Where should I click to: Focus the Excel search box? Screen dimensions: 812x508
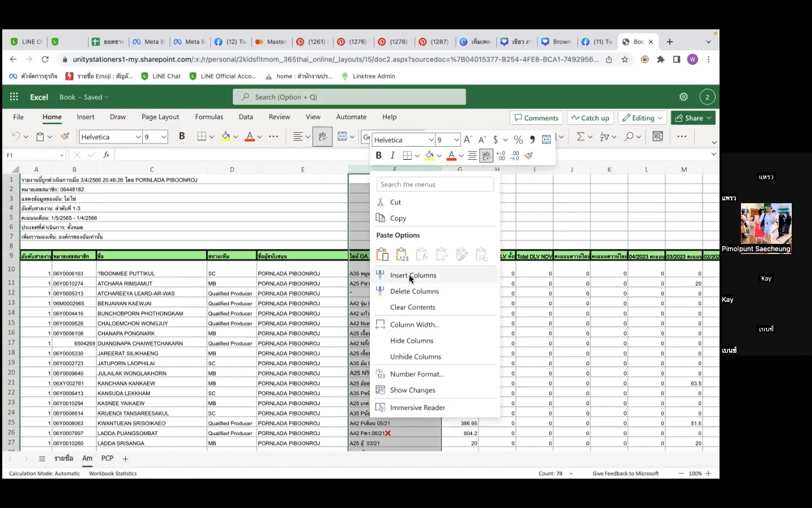point(350,97)
